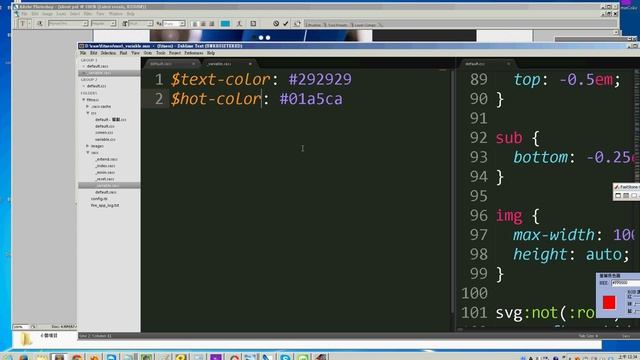Open Photoshop Layer menu

click(61, 13)
